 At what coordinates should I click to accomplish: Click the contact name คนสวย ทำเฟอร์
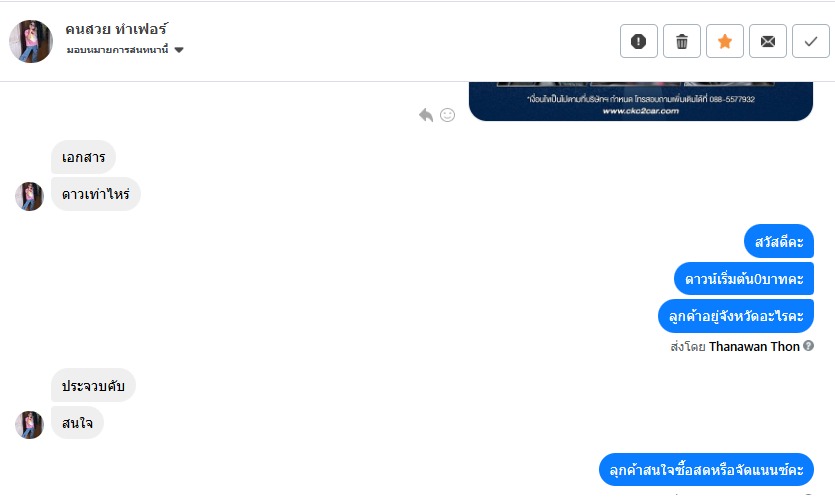pos(116,29)
